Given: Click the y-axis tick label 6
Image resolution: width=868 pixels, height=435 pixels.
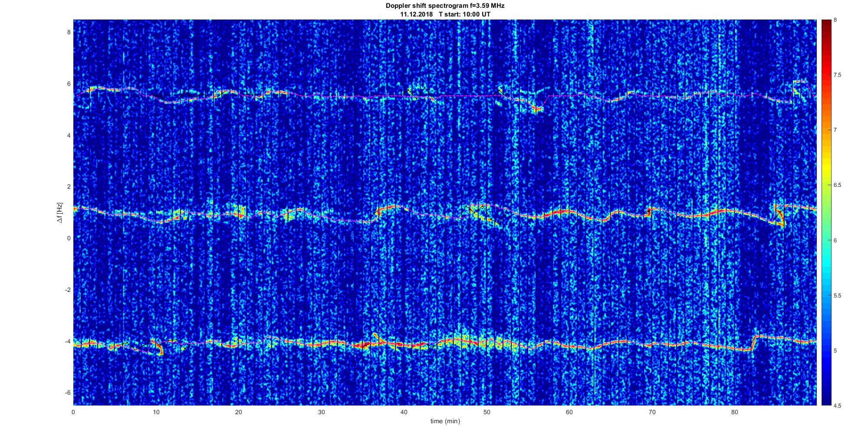Looking at the screenshot, I should pyautogui.click(x=68, y=84).
